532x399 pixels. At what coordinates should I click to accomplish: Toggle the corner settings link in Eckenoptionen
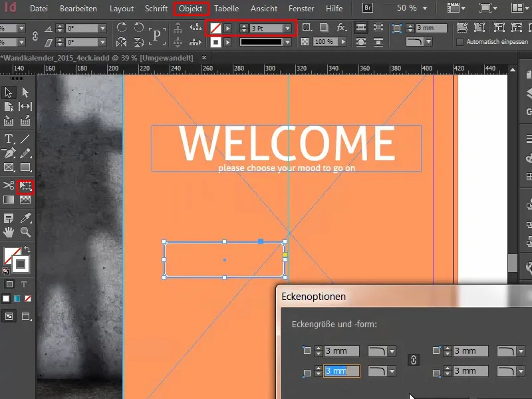coord(413,360)
